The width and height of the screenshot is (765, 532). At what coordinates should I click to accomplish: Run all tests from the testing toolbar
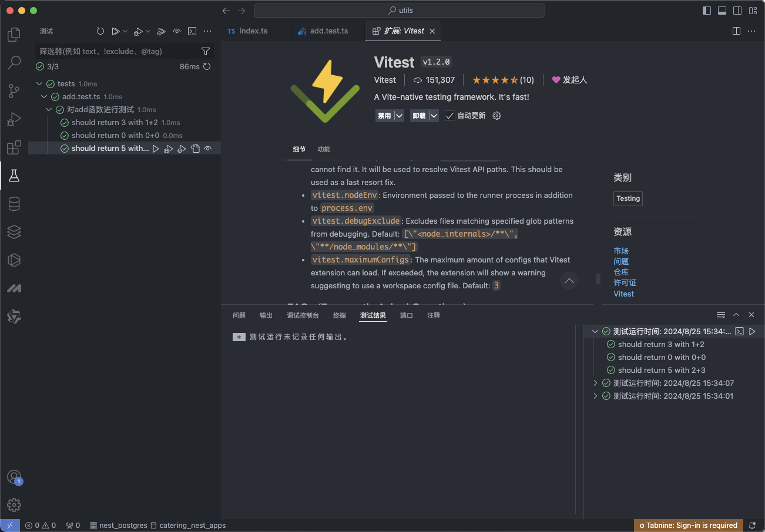(116, 31)
